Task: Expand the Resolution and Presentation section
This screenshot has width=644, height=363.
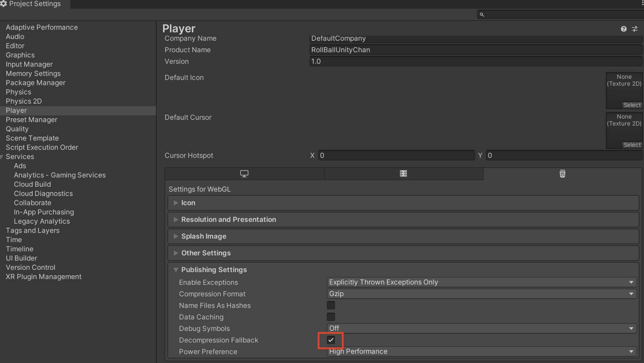Action: tap(228, 220)
